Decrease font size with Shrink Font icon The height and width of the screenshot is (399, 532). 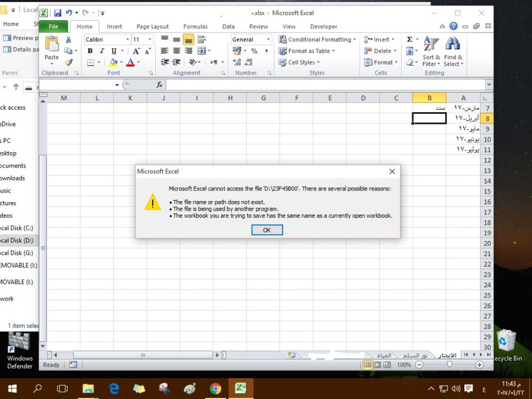(x=147, y=51)
